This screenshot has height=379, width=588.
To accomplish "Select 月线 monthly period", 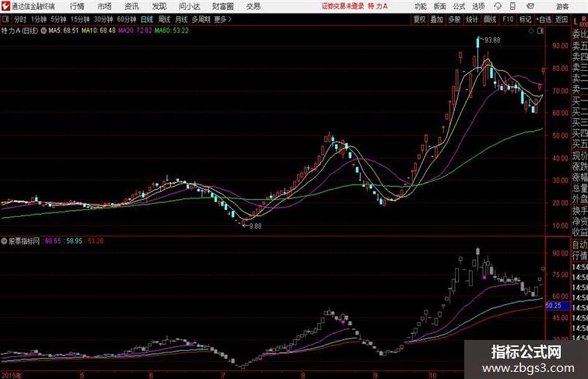I will 182,19.
